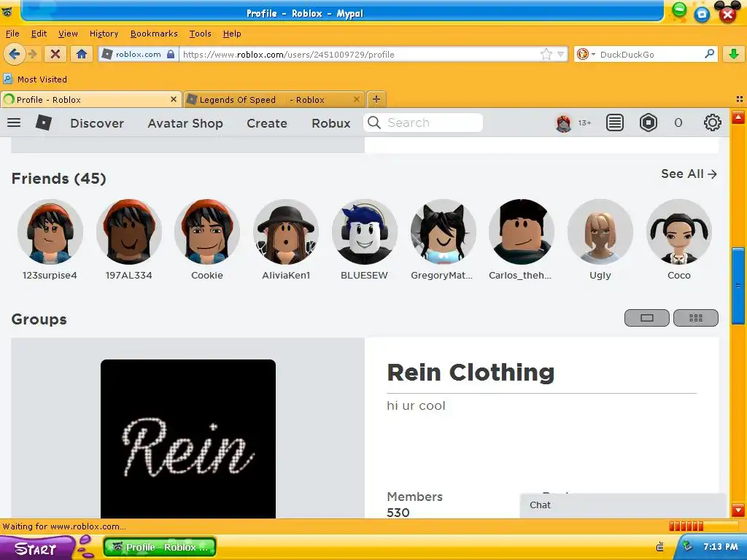Open friend AliviaKen1's avatar
This screenshot has width=747, height=560.
(x=286, y=231)
